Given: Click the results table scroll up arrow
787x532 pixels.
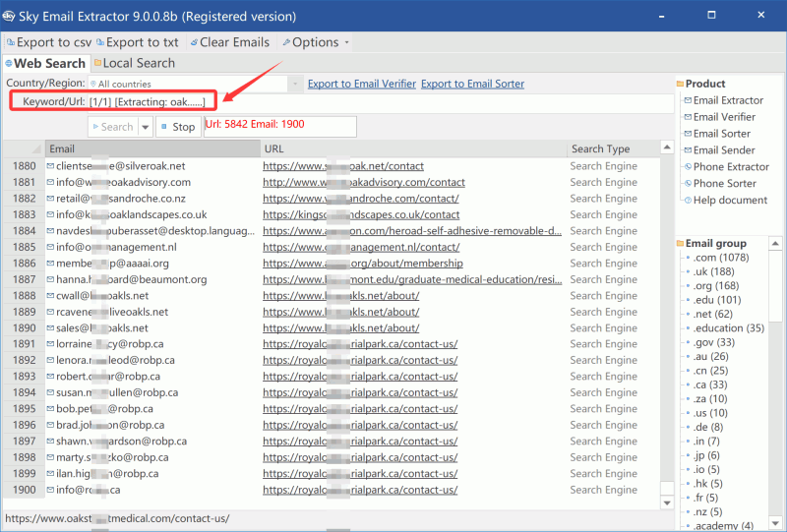Looking at the screenshot, I should tap(667, 148).
